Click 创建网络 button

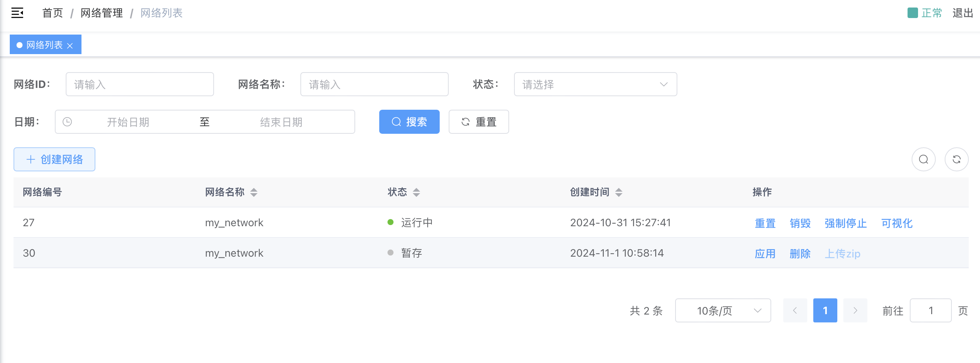point(54,159)
